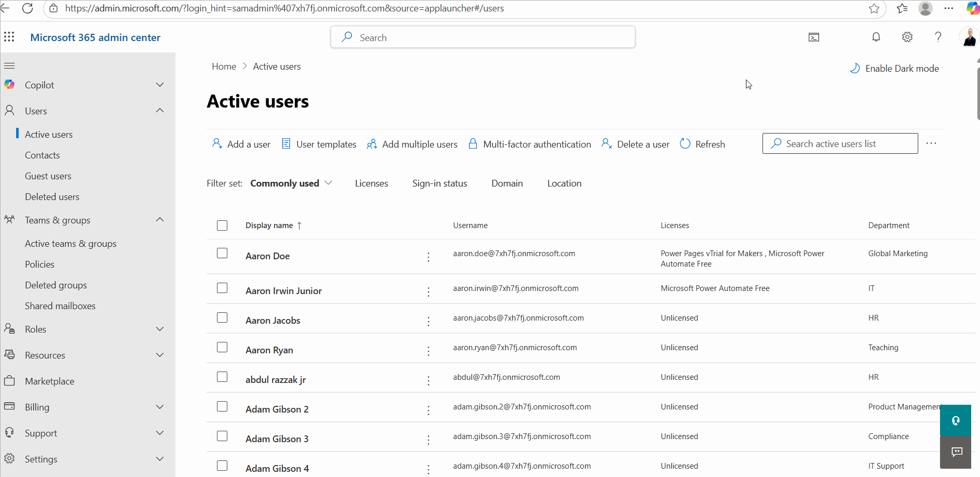Select the Aaron Jacobs row checkbox

(222, 317)
